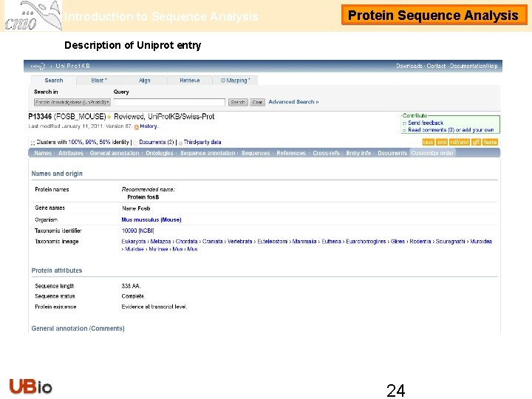Jump to References section
The image size is (532, 399).
click(291, 153)
